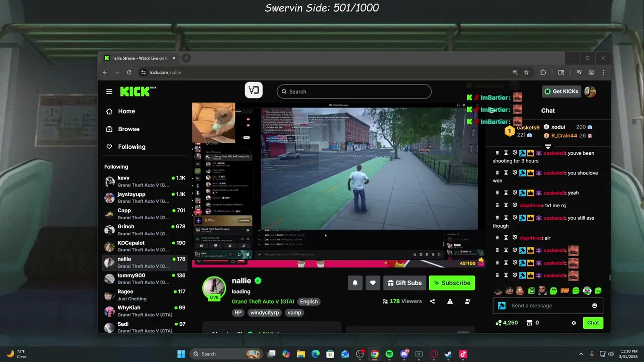This screenshot has width=644, height=362.
Task: Click the Grand Theft Auto V (GTA) category link
Action: (x=263, y=302)
